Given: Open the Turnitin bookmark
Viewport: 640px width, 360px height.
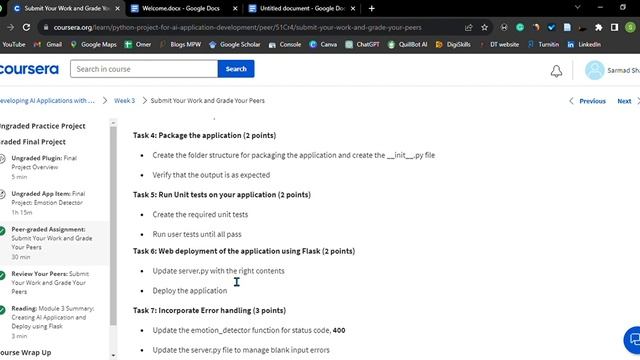Looking at the screenshot, I should 543,44.
